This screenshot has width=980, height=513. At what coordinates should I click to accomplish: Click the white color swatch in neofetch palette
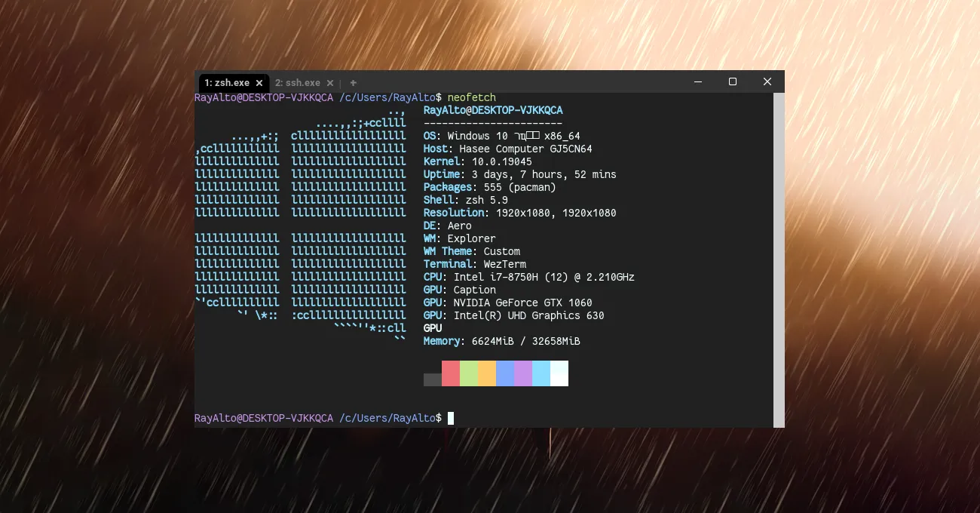coord(559,373)
